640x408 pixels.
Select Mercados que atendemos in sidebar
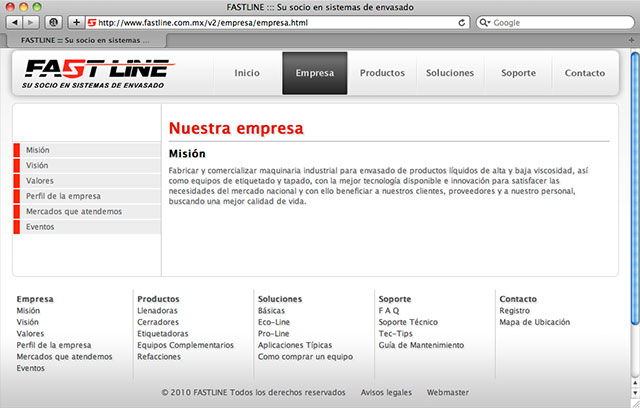tap(87, 211)
